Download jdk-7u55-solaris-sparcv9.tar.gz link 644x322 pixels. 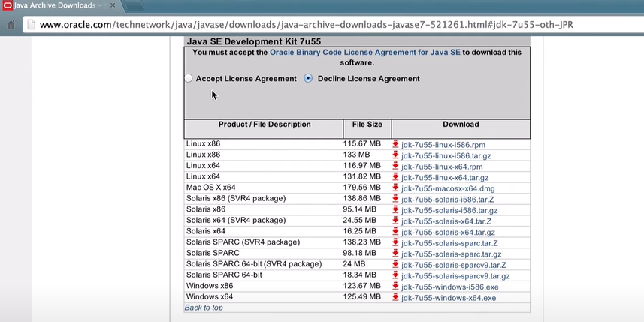(x=455, y=276)
